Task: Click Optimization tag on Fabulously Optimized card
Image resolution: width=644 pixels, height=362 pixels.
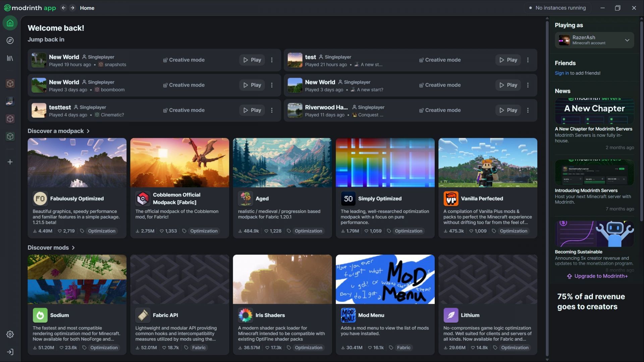Action: (102, 231)
